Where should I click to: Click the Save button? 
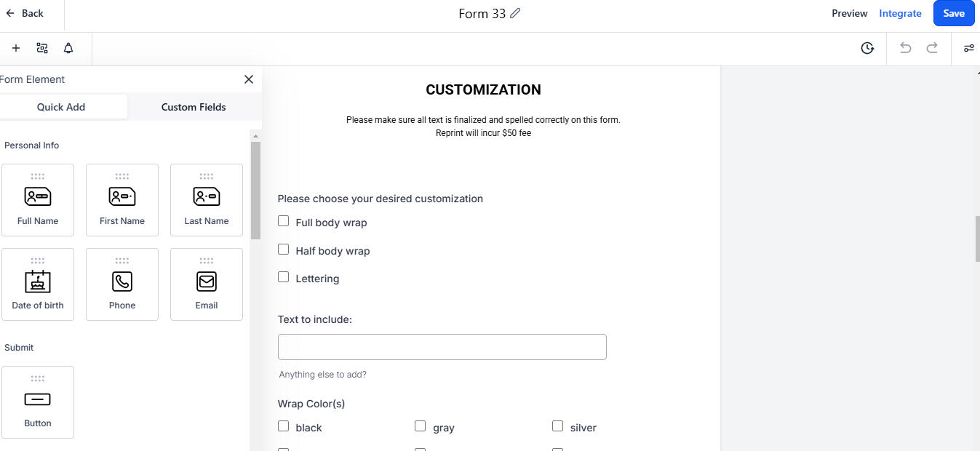click(x=954, y=13)
